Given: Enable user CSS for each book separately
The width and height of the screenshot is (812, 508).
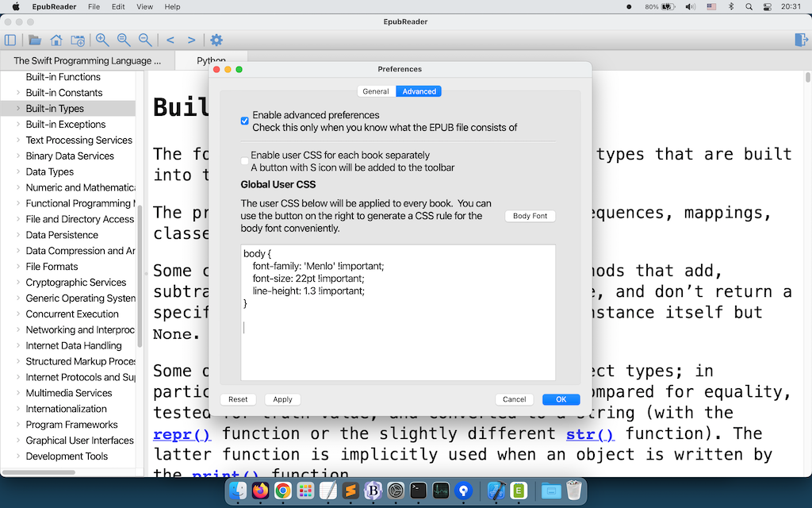Looking at the screenshot, I should click(245, 161).
